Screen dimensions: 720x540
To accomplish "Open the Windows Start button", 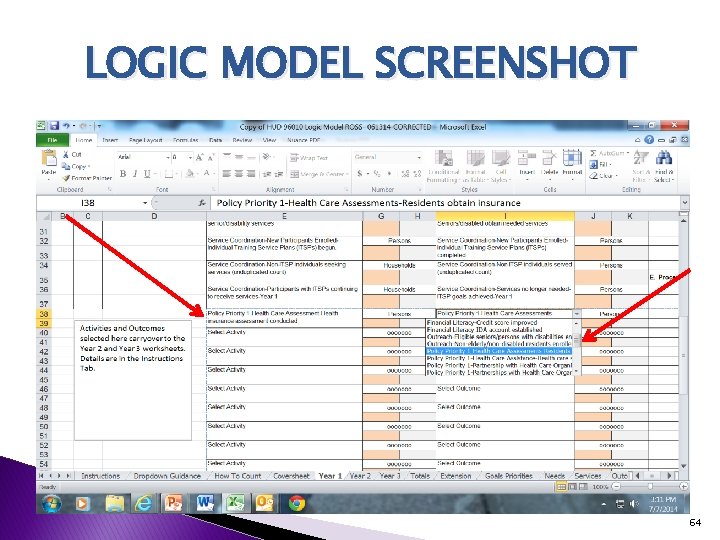I will click(x=51, y=504).
